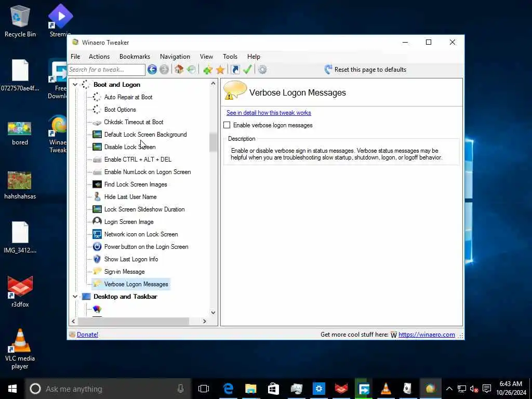Click the green checkmark toolbar icon

(247, 70)
